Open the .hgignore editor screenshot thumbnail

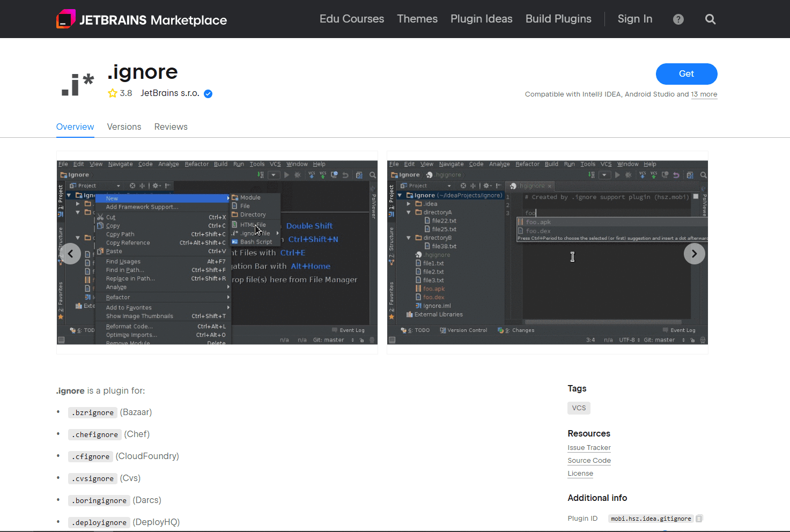[x=548, y=253]
